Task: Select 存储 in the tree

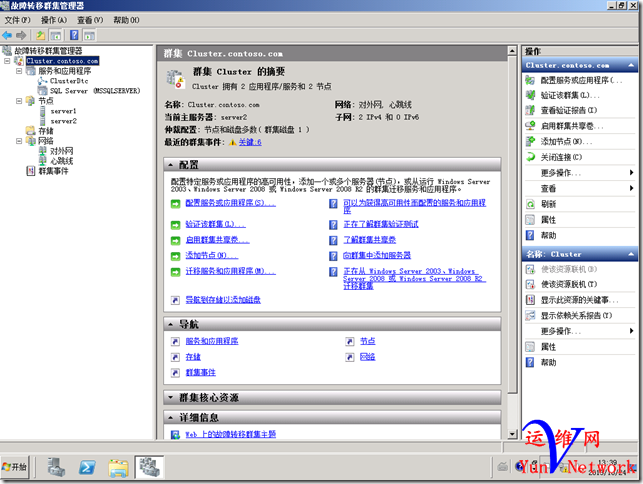Action: coord(46,131)
